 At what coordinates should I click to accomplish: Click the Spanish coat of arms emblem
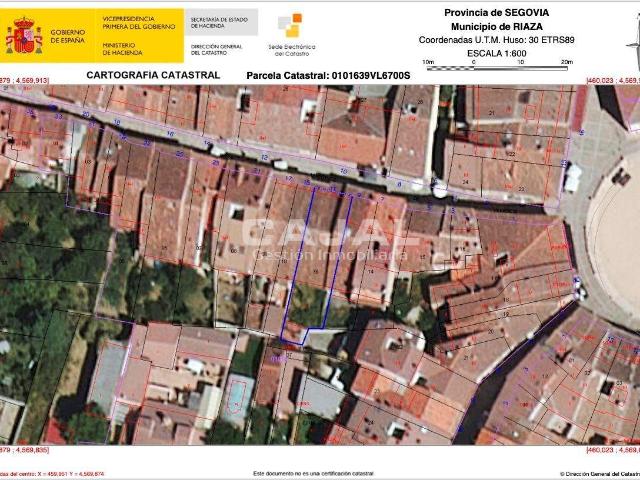(x=24, y=36)
